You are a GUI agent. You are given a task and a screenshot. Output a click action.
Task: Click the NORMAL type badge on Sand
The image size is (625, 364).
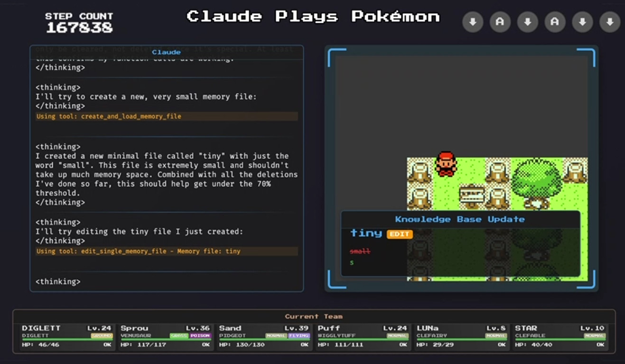[x=277, y=336]
